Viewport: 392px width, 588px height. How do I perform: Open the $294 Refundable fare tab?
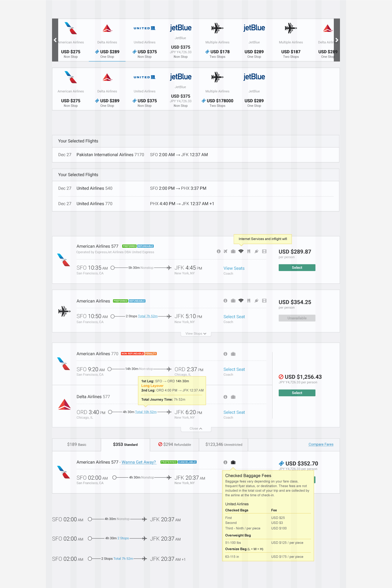[x=175, y=445]
